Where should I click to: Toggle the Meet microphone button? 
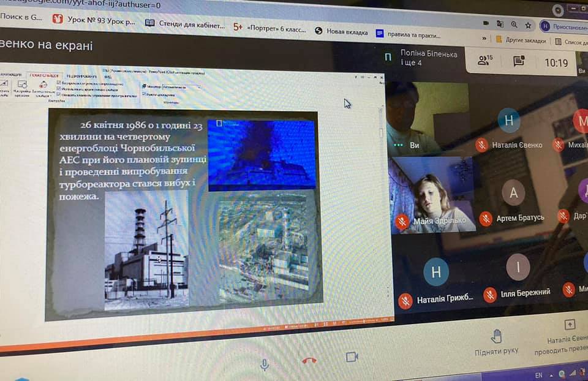265,364
